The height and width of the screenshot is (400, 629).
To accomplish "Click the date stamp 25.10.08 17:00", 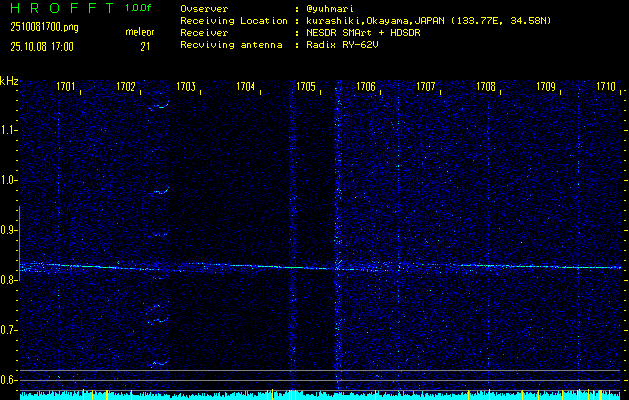I will (x=42, y=47).
